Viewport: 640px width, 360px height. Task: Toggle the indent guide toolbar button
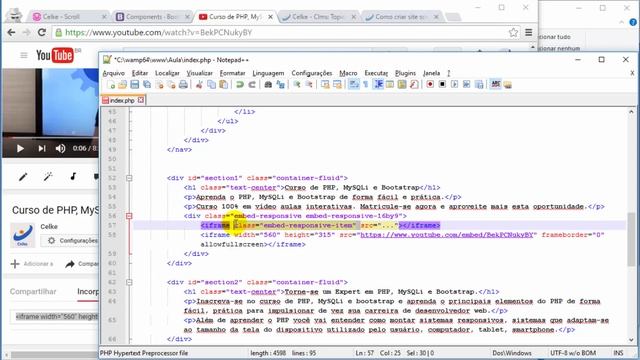coord(378,84)
